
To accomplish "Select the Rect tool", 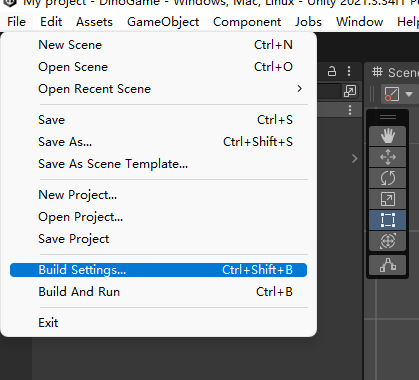I will click(x=387, y=220).
